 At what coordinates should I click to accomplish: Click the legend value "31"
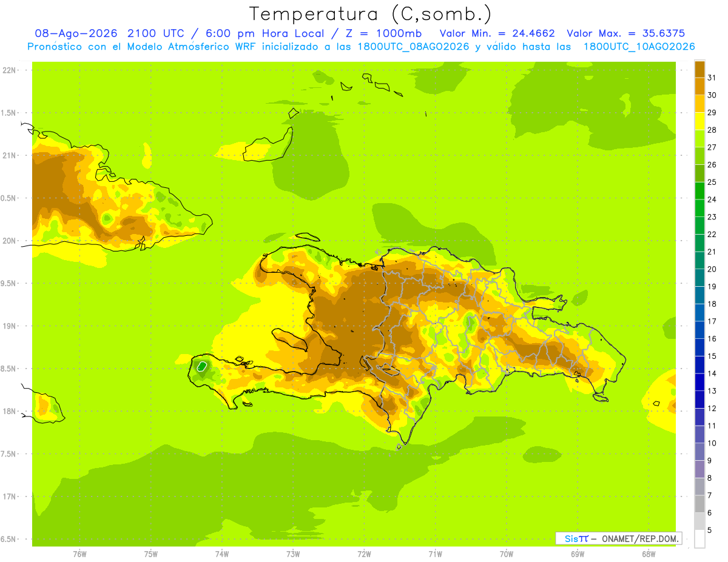pyautogui.click(x=712, y=78)
